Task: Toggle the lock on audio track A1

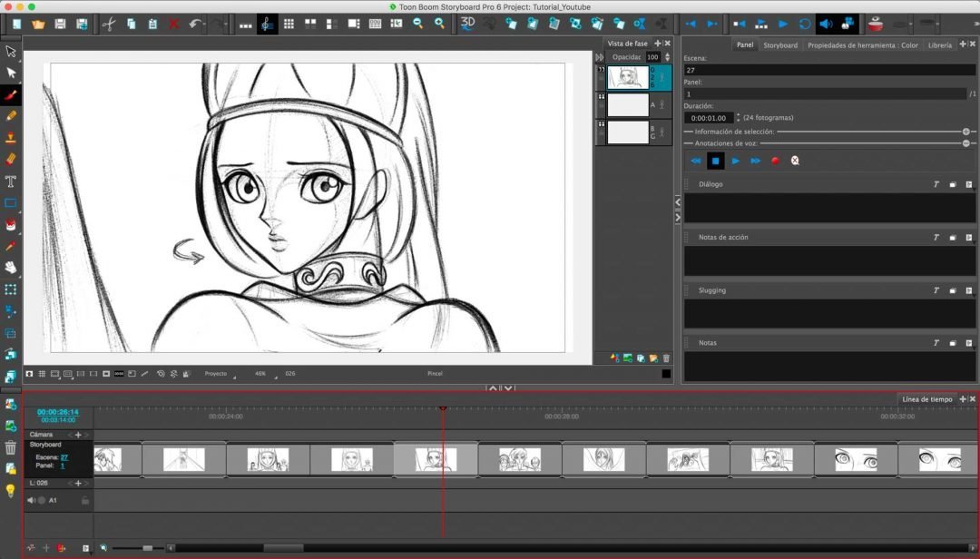Action: [85, 500]
